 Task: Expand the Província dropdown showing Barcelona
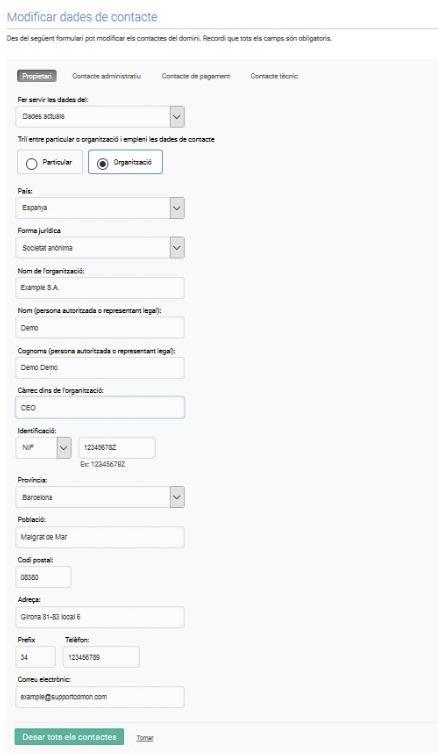point(100,497)
